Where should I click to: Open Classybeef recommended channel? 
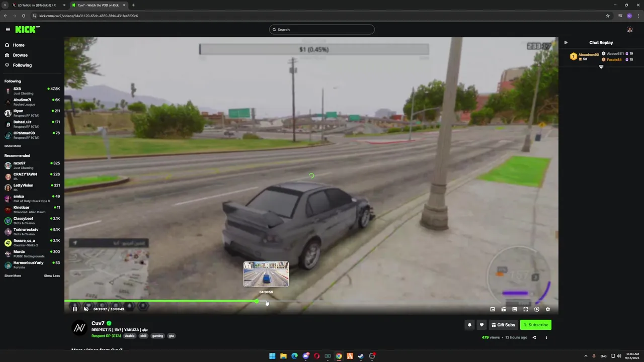click(32, 221)
